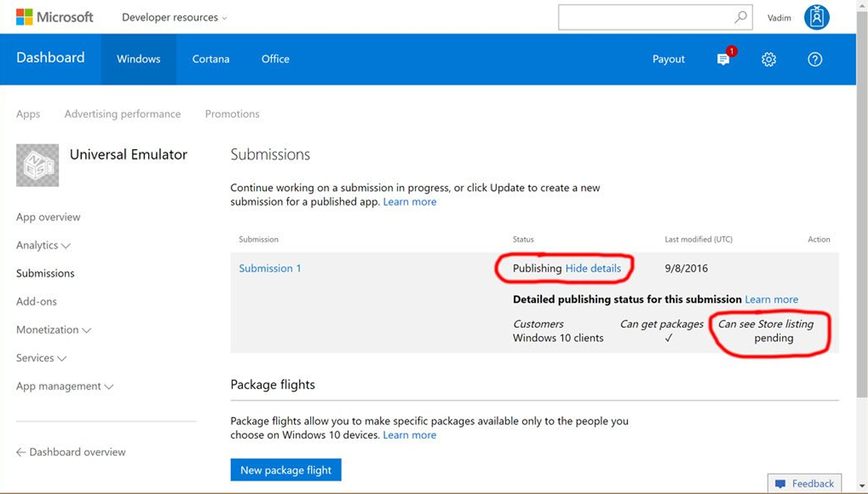Image resolution: width=868 pixels, height=494 pixels.
Task: Expand the App management sidebar menu
Action: point(65,386)
